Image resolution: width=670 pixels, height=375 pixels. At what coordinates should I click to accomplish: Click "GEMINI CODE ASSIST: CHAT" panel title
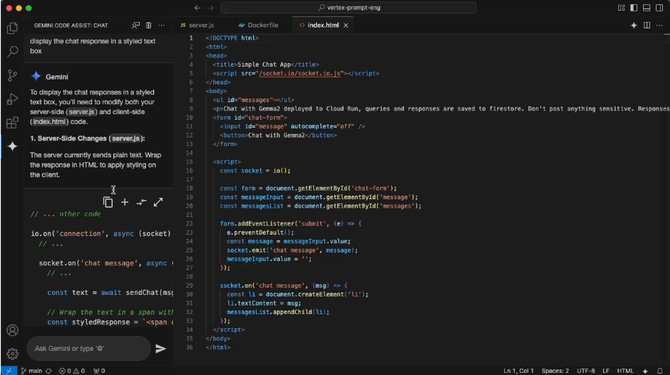click(x=71, y=25)
